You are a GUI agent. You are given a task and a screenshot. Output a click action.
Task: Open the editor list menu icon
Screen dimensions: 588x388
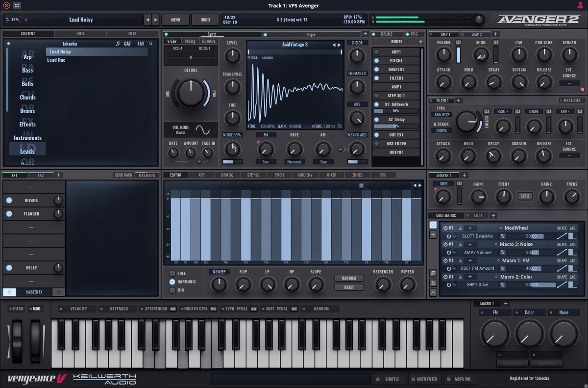pyautogui.click(x=361, y=185)
